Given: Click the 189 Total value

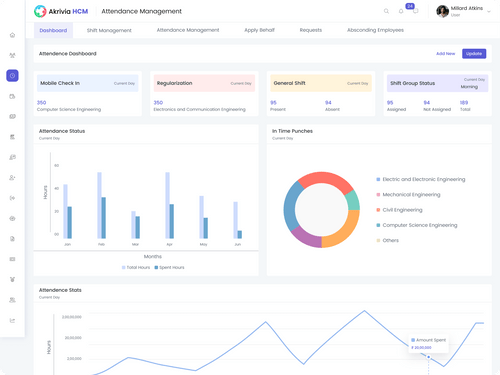Looking at the screenshot, I should pos(464,103).
